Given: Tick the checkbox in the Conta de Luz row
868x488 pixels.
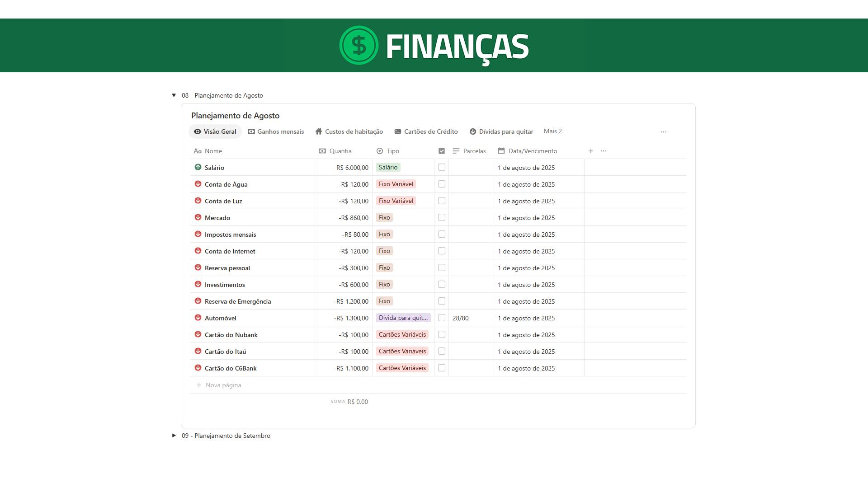Looking at the screenshot, I should pos(442,201).
